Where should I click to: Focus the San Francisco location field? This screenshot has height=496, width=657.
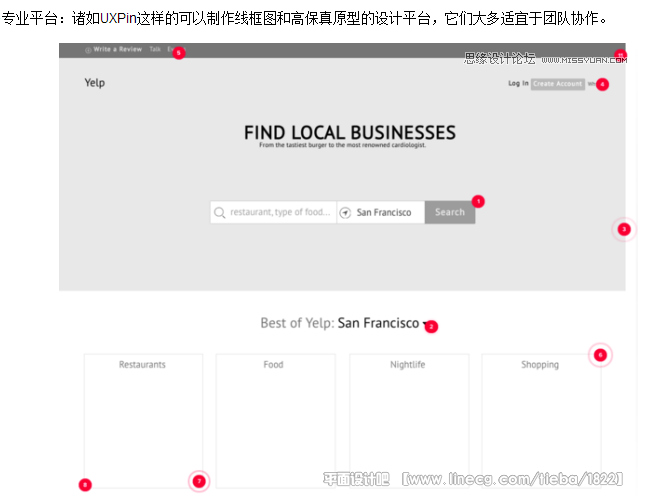point(381,212)
